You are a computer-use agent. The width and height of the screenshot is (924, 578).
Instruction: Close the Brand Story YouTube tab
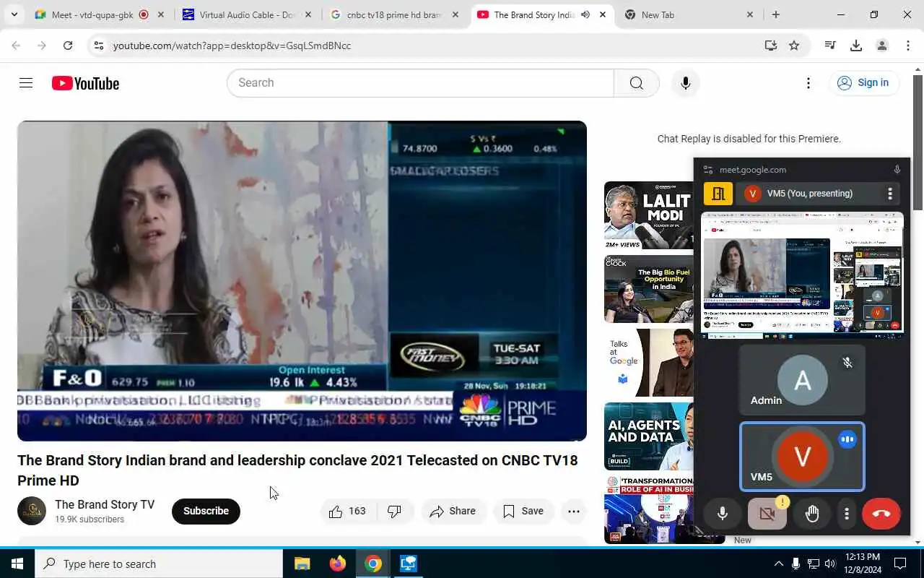click(x=603, y=14)
